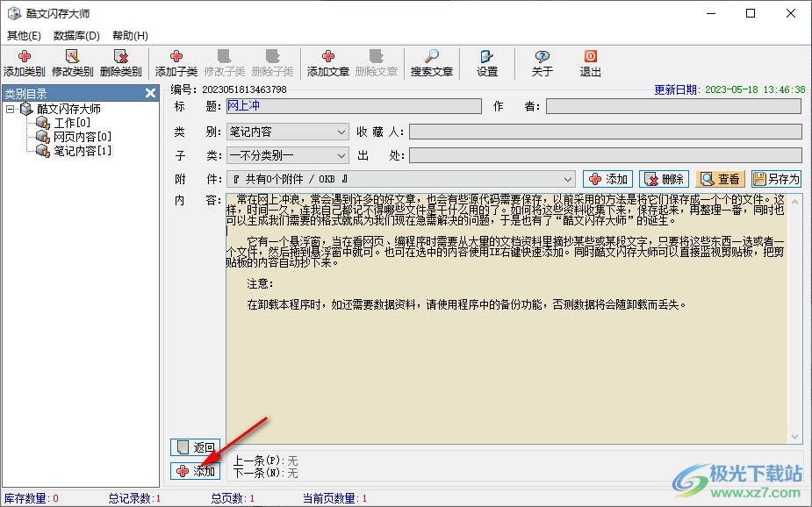The image size is (812, 507).
Task: Click the 另存为 save-as button
Action: click(776, 180)
